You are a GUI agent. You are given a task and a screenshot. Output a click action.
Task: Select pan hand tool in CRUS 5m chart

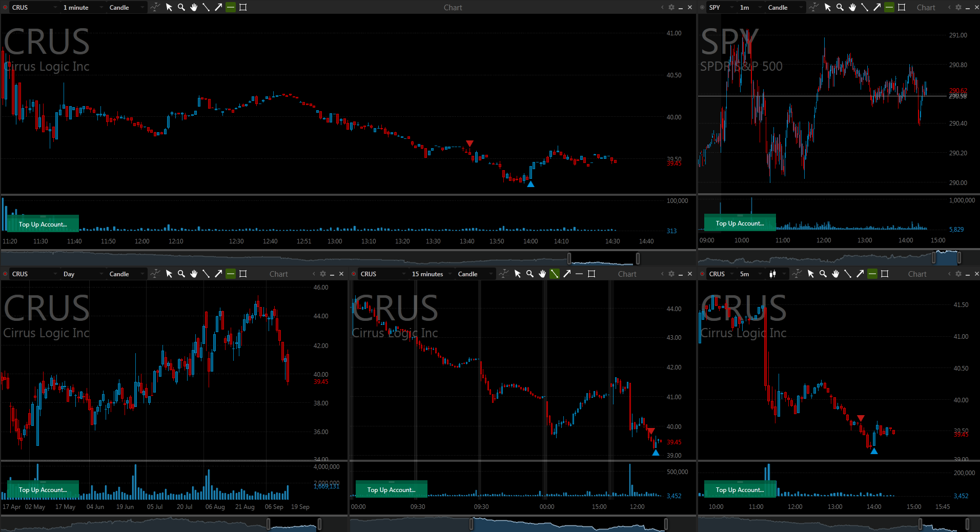click(835, 274)
